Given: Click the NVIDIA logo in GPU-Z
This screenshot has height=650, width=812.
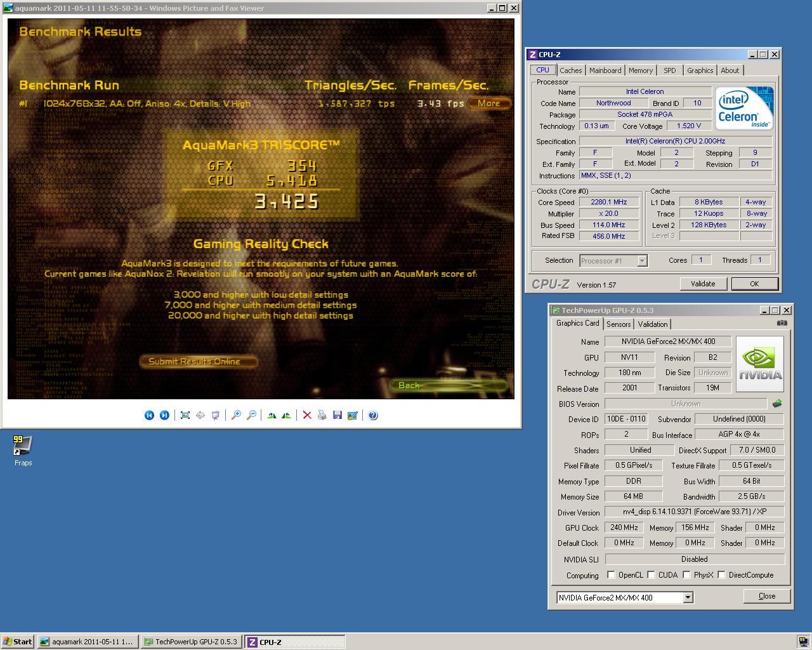Looking at the screenshot, I should click(760, 364).
